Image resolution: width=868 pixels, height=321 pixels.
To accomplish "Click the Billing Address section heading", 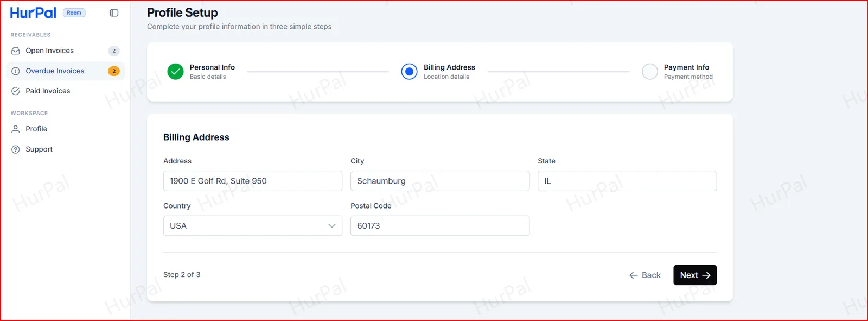I will pyautogui.click(x=196, y=137).
